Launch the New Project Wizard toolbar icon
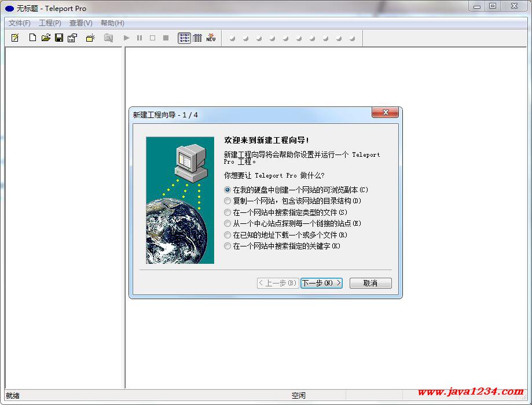Viewport: 532px width, 405px height. [x=15, y=38]
